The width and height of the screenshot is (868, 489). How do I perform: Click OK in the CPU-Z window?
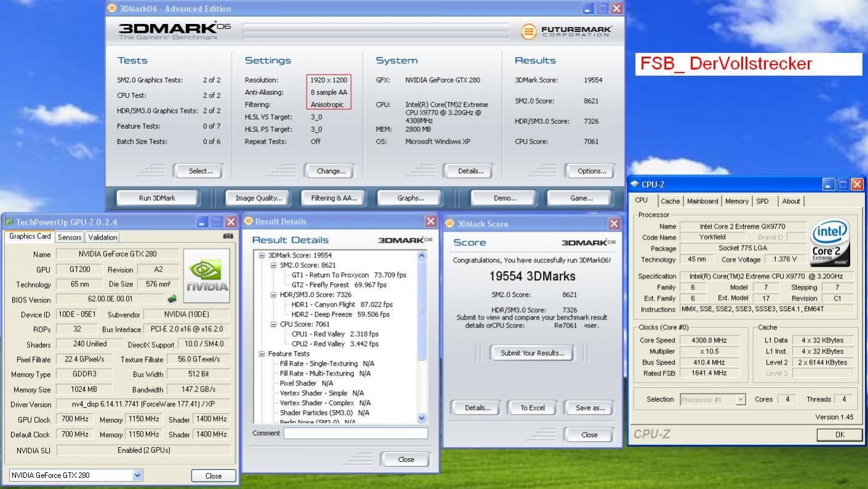840,434
